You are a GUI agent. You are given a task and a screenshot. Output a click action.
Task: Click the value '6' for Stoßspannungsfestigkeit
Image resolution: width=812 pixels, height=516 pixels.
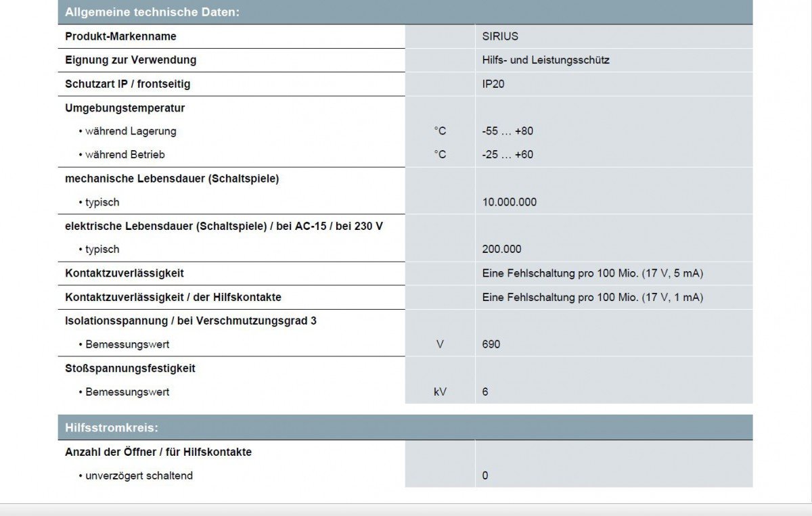[485, 392]
